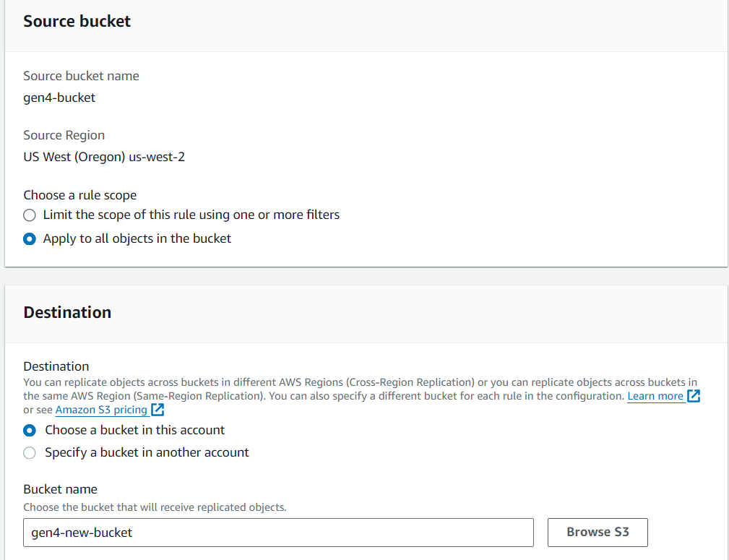The height and width of the screenshot is (560, 729).
Task: Click the Choose a rule scope label
Action: click(x=80, y=195)
